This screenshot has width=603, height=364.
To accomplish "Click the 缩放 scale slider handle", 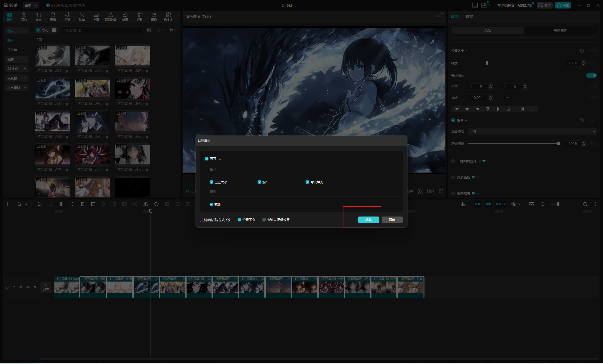I will [486, 63].
